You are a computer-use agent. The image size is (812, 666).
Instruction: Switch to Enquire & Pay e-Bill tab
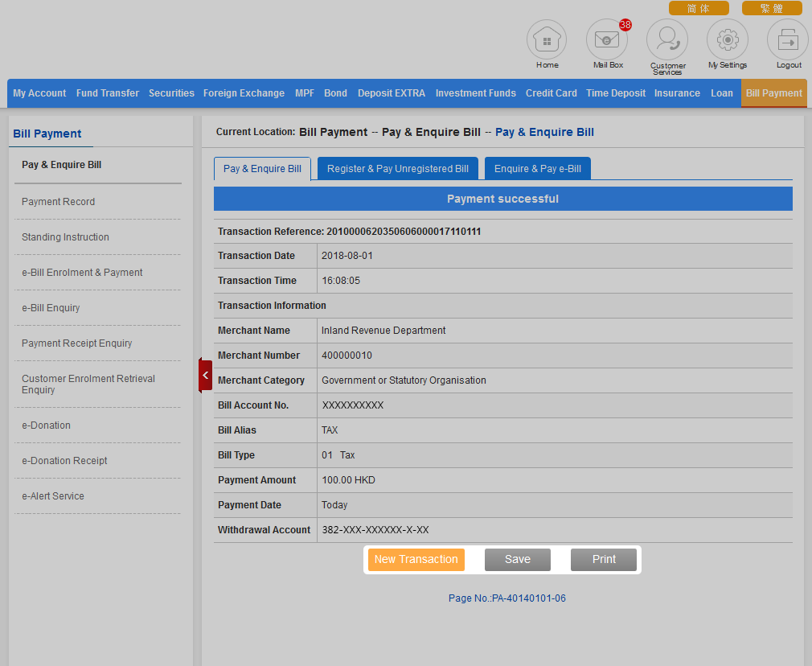pos(537,169)
